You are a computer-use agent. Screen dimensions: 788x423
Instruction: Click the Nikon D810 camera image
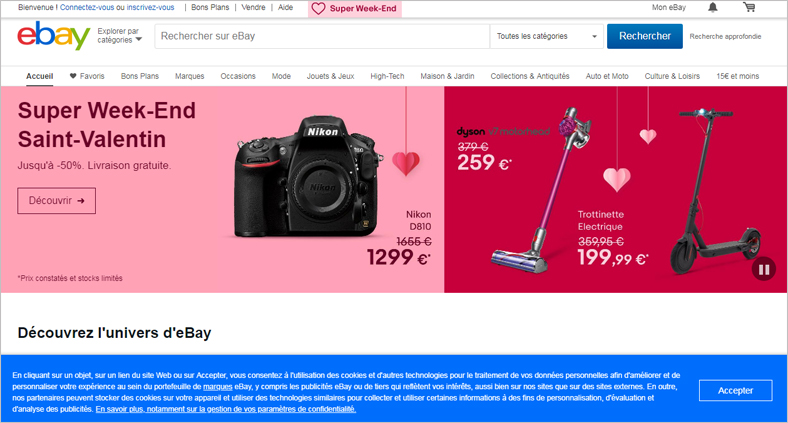(x=308, y=177)
